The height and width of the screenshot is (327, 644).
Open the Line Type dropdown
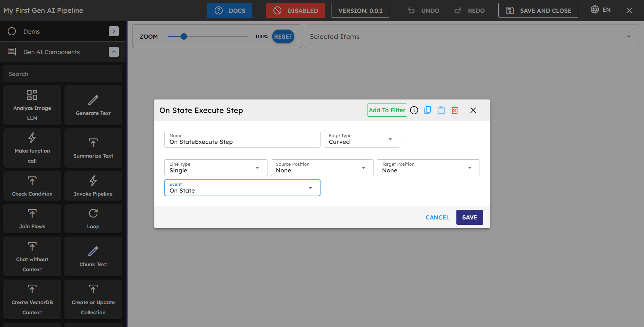215,168
